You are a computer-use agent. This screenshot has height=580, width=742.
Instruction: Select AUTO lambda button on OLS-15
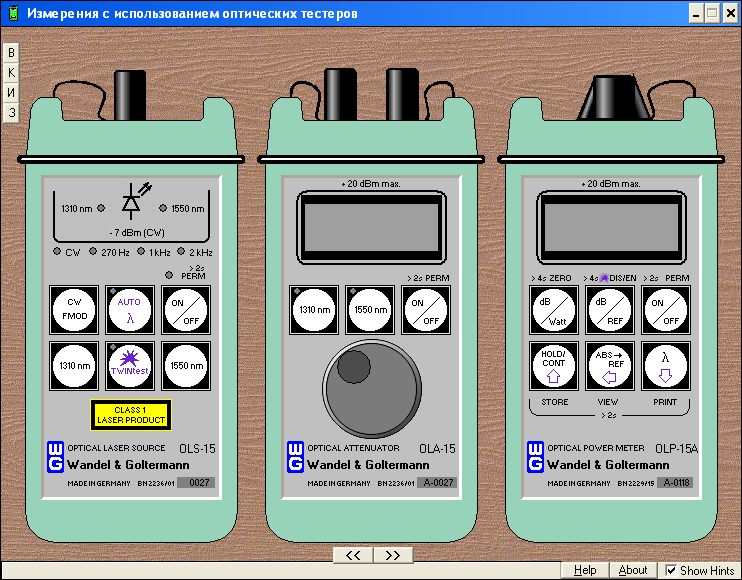[x=130, y=310]
